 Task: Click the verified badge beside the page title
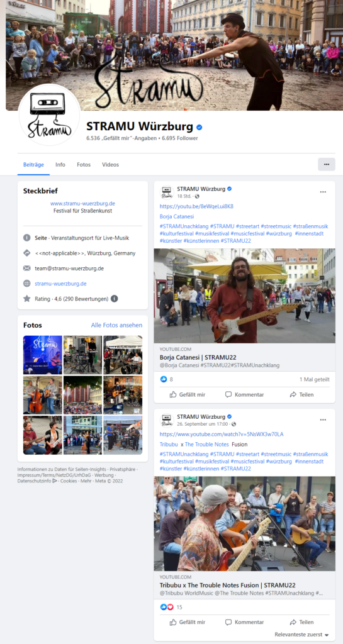coord(200,127)
